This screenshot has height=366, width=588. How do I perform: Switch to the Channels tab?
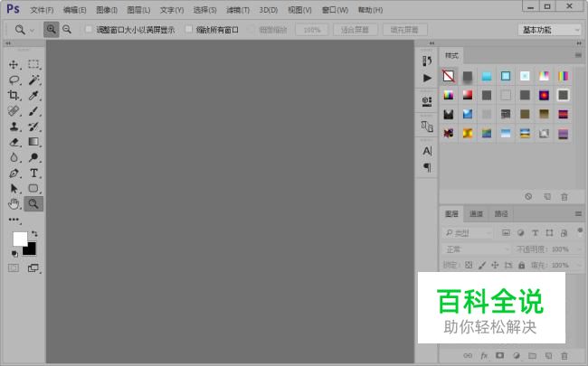476,213
